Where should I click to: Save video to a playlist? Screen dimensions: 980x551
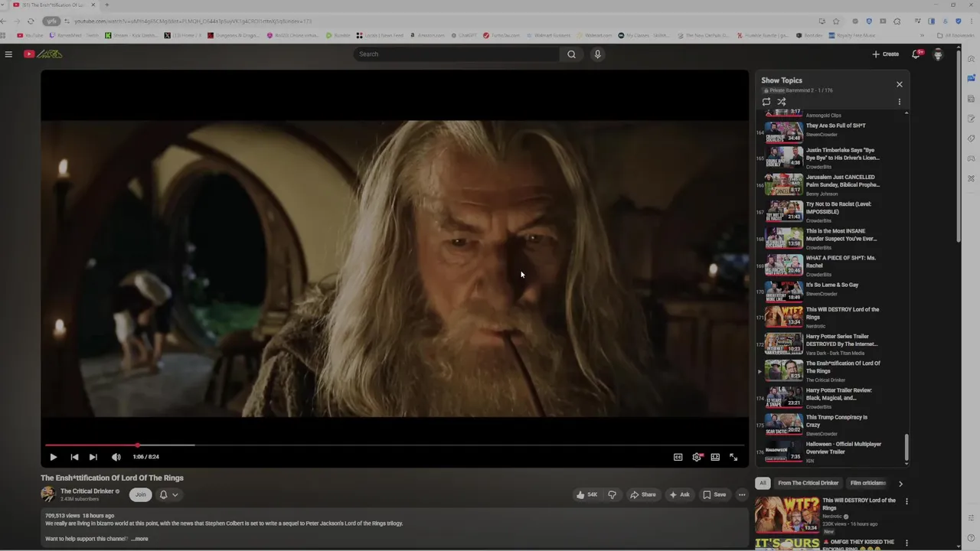point(714,494)
